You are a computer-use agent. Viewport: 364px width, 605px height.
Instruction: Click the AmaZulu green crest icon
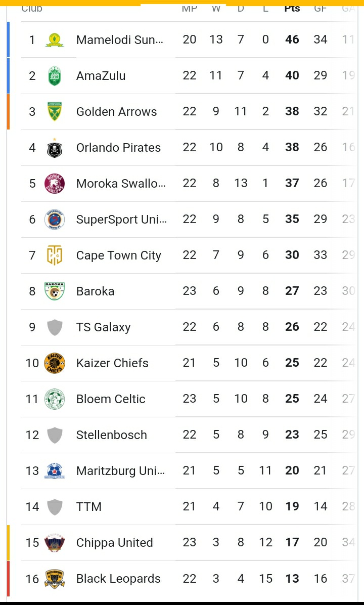coord(55,76)
